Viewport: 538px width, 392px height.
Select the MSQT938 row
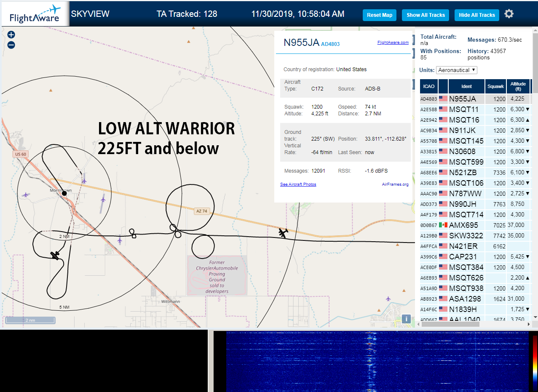pyautogui.click(x=475, y=288)
